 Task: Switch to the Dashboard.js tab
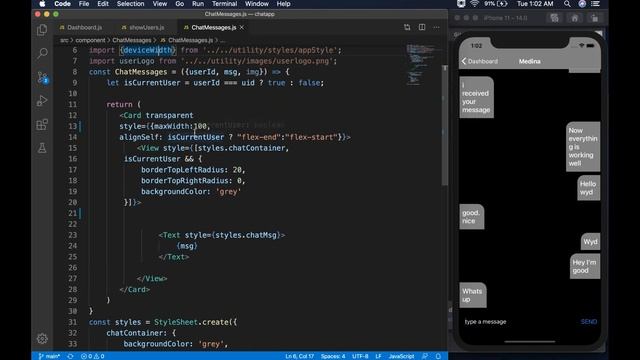81,27
